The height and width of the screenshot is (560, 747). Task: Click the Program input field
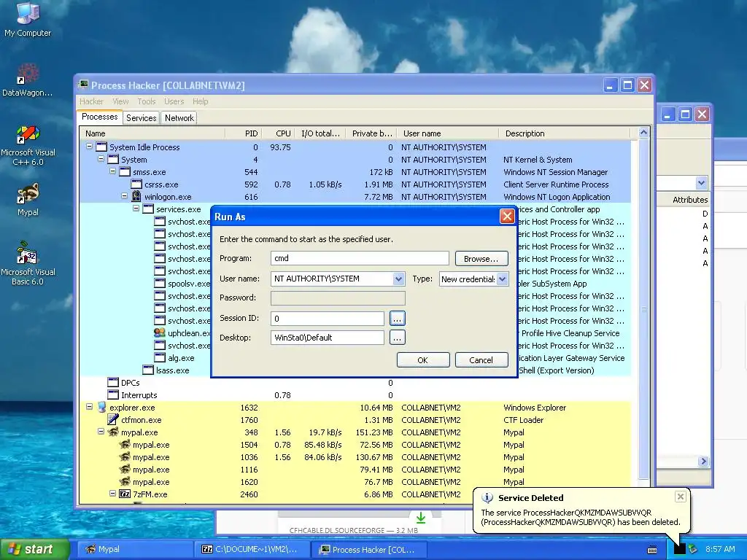tap(360, 258)
